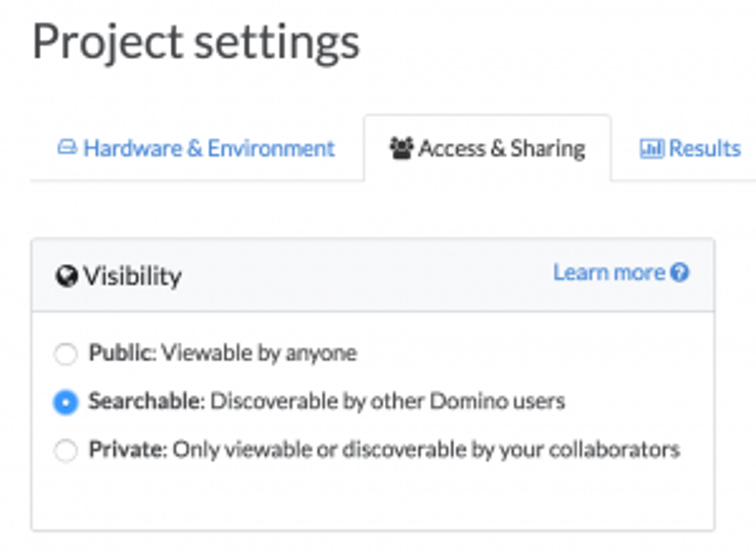Open the Access & Sharing tab

coord(502,148)
